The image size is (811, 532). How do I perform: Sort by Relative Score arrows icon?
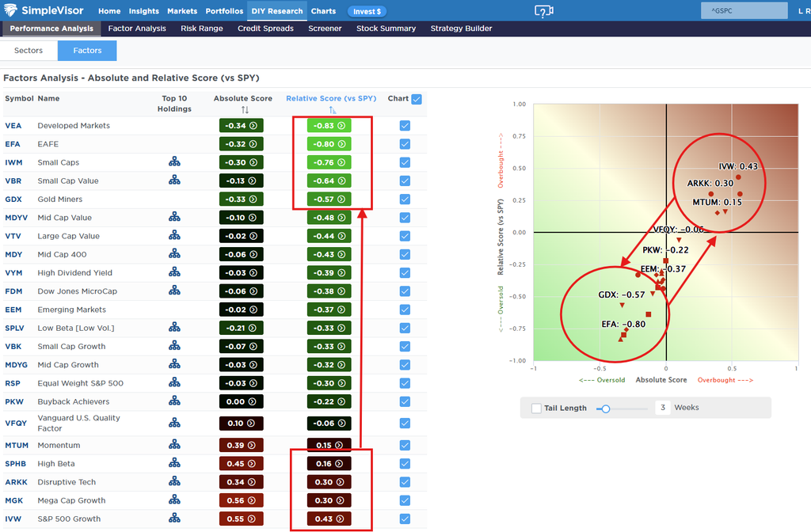point(332,109)
